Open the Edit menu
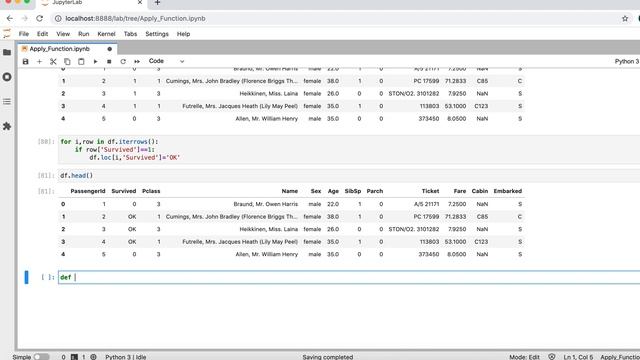640x360 pixels. coord(42,34)
